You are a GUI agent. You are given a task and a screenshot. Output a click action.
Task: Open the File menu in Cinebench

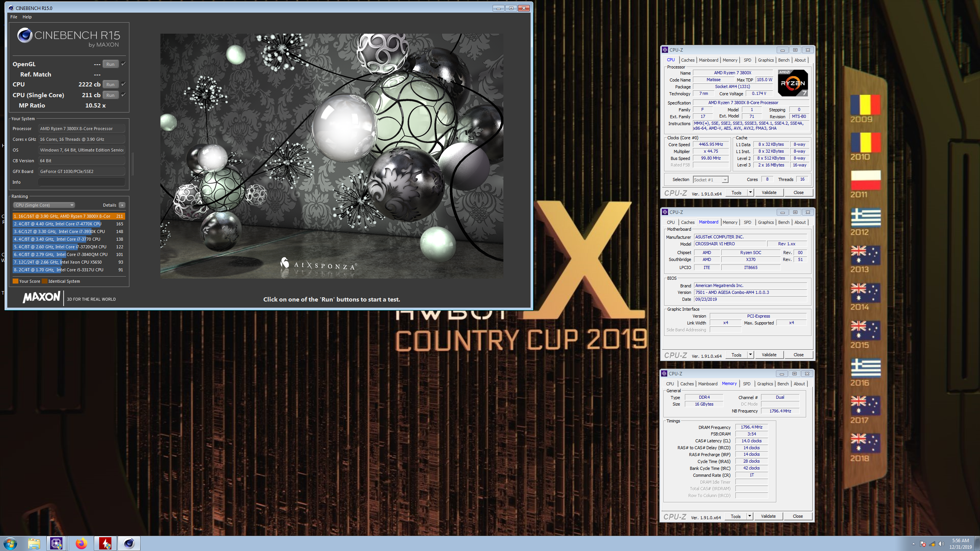click(x=14, y=17)
